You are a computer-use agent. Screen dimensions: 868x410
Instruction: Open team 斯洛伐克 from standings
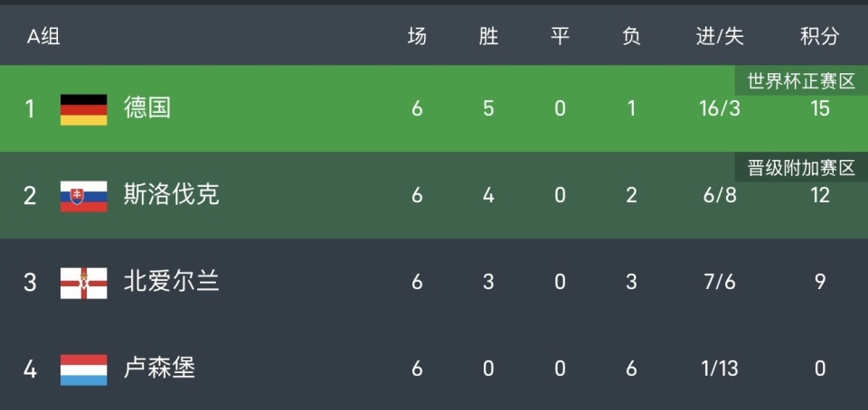(171, 195)
